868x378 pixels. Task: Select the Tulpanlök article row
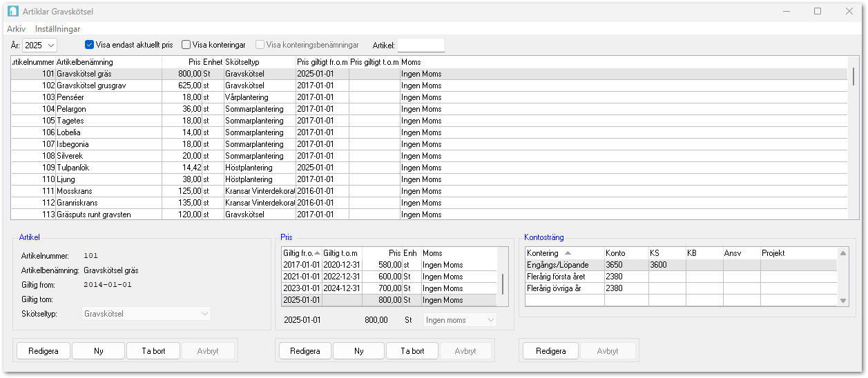click(429, 168)
